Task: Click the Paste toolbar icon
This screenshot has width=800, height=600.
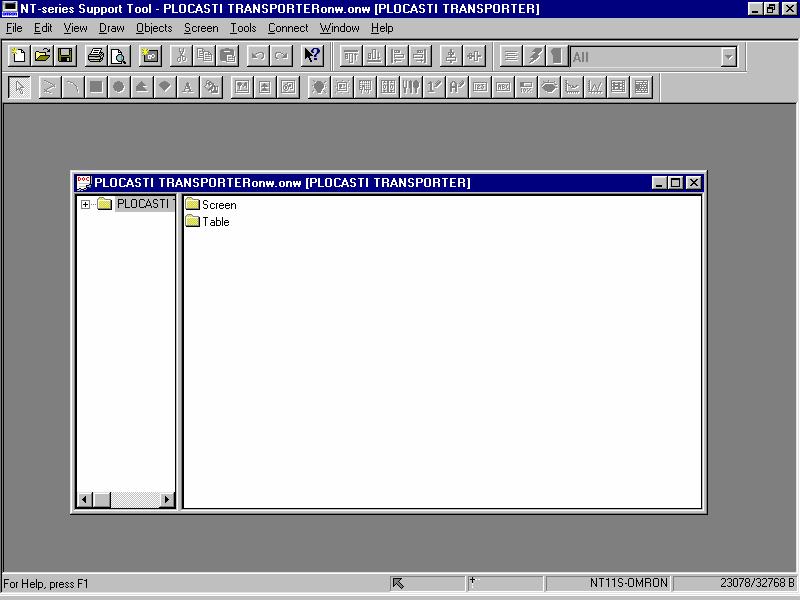Action: coord(228,56)
